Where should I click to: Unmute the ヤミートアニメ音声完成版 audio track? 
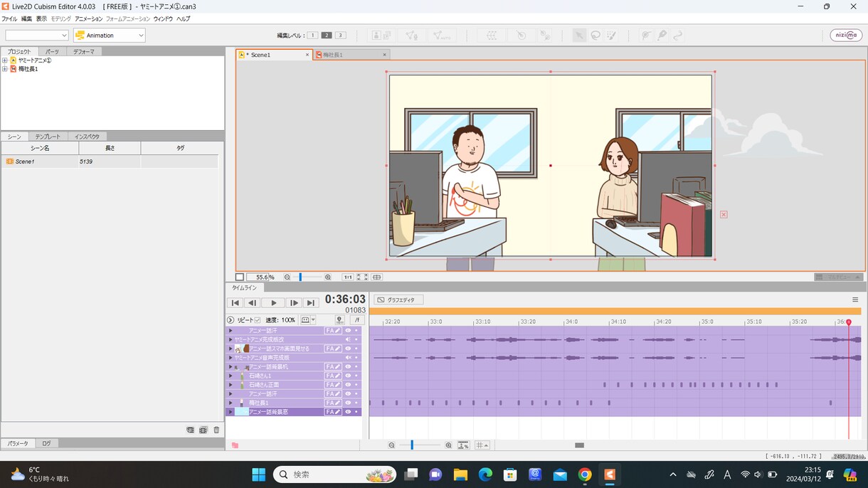349,358
